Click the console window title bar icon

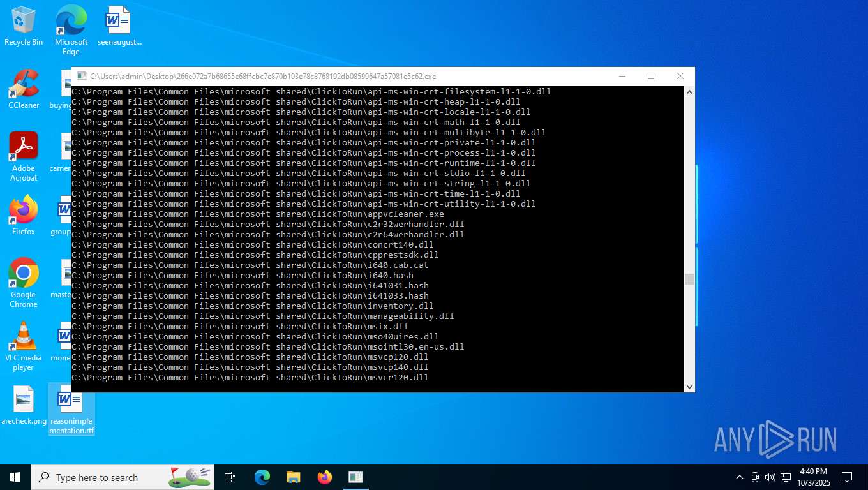(80, 77)
